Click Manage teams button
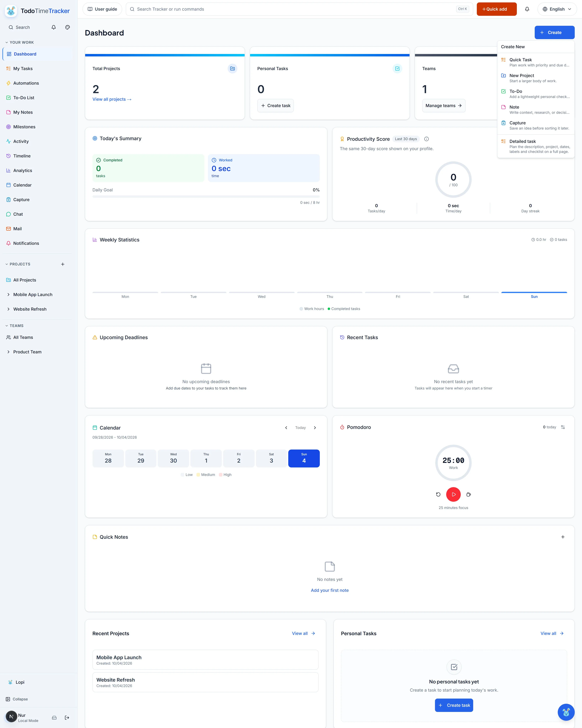The image size is (582, 728). [x=444, y=106]
